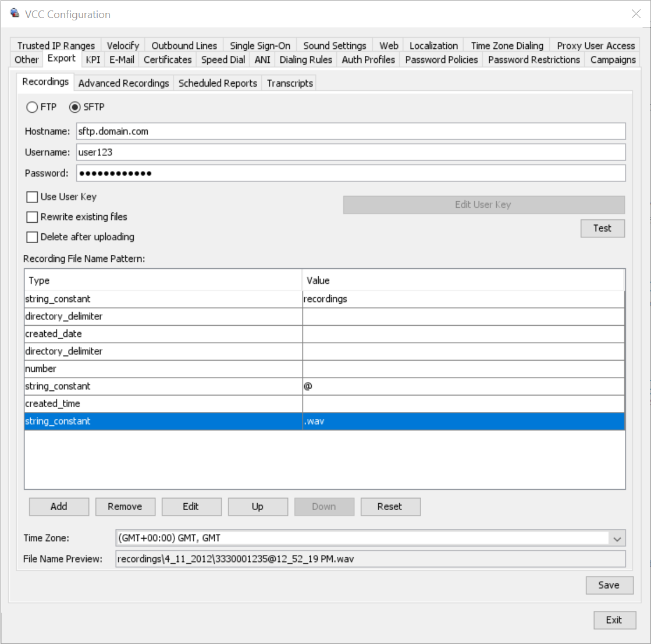
Task: Select the FTP radio button
Action: click(32, 108)
